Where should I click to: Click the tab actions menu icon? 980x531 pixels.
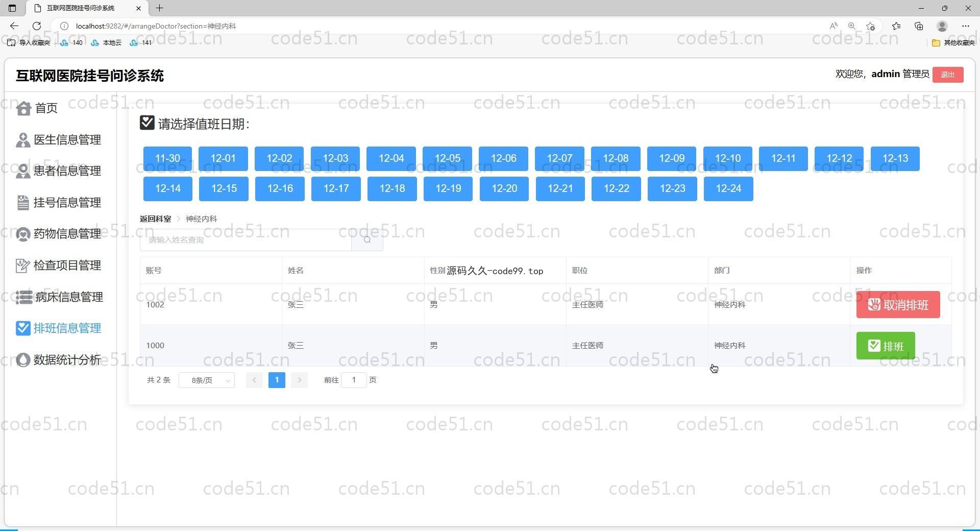tap(12, 8)
